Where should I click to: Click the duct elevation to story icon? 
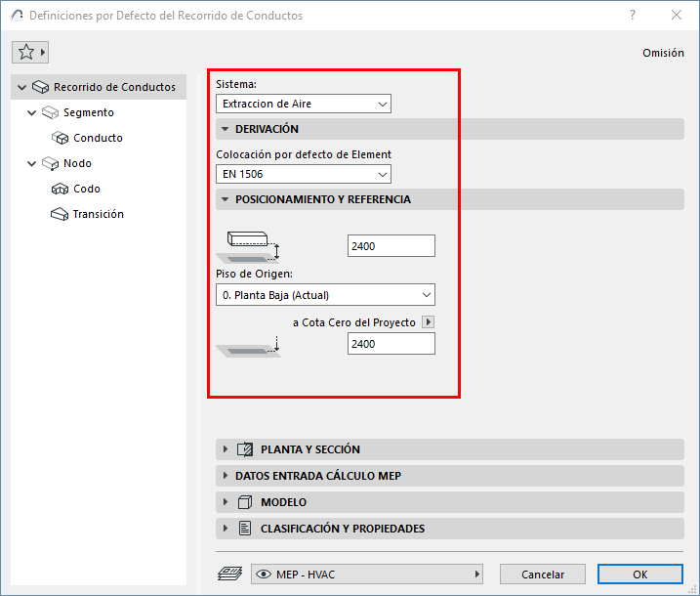[x=249, y=246]
